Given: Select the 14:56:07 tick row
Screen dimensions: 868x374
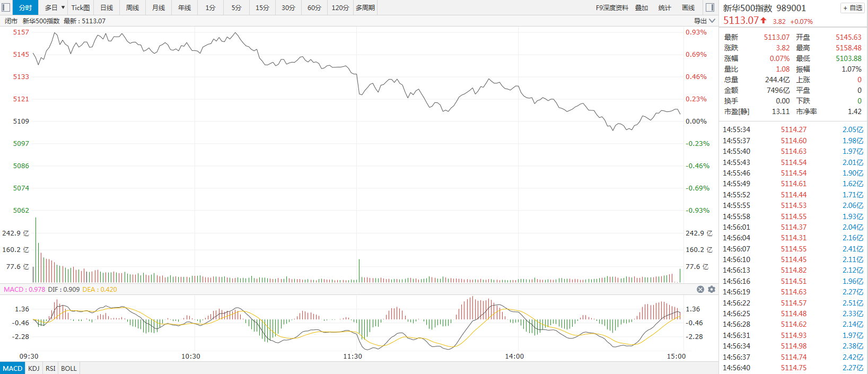Looking at the screenshot, I should 793,249.
